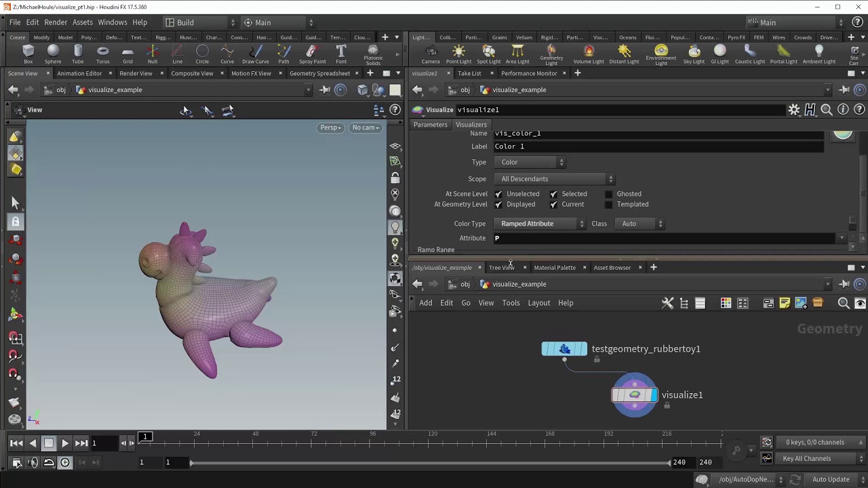Click the Environment Light icon

(x=660, y=52)
